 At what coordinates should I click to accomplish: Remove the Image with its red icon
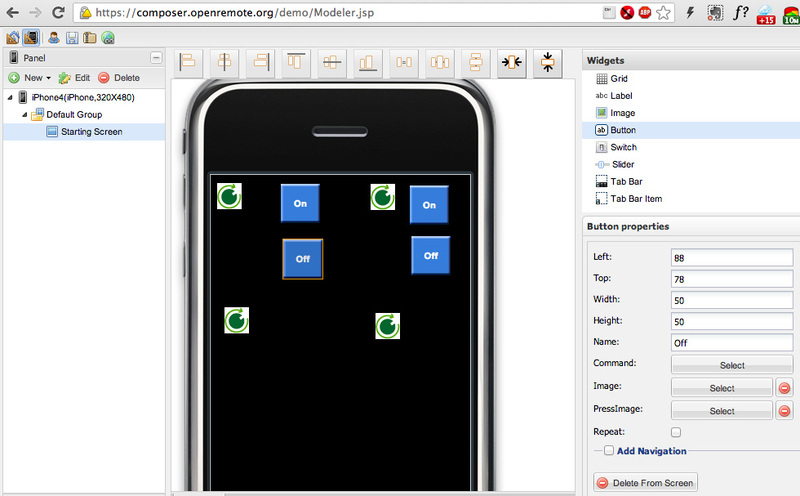click(785, 388)
